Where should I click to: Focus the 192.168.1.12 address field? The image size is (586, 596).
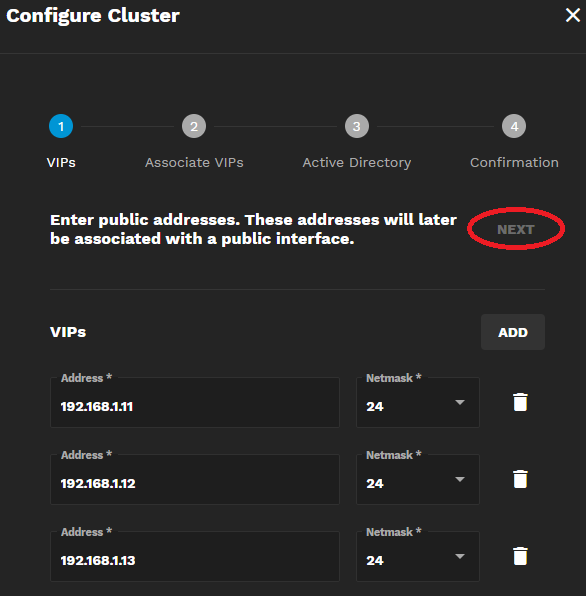click(195, 479)
